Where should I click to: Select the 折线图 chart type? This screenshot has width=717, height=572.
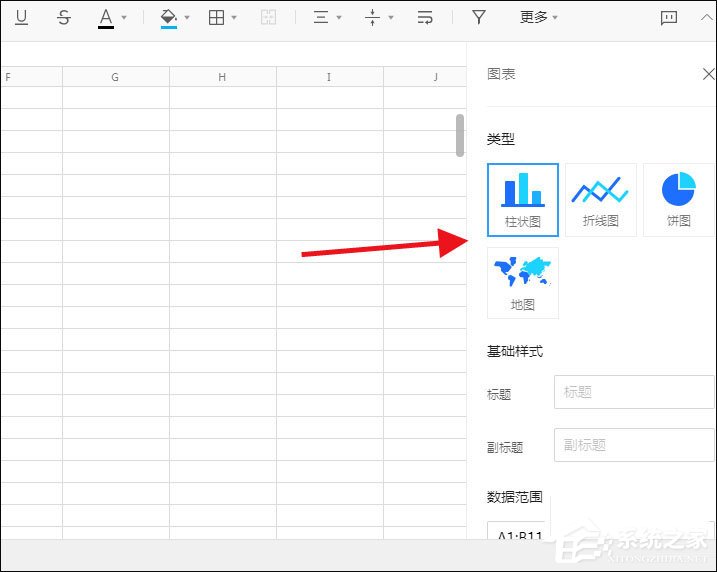(600, 200)
